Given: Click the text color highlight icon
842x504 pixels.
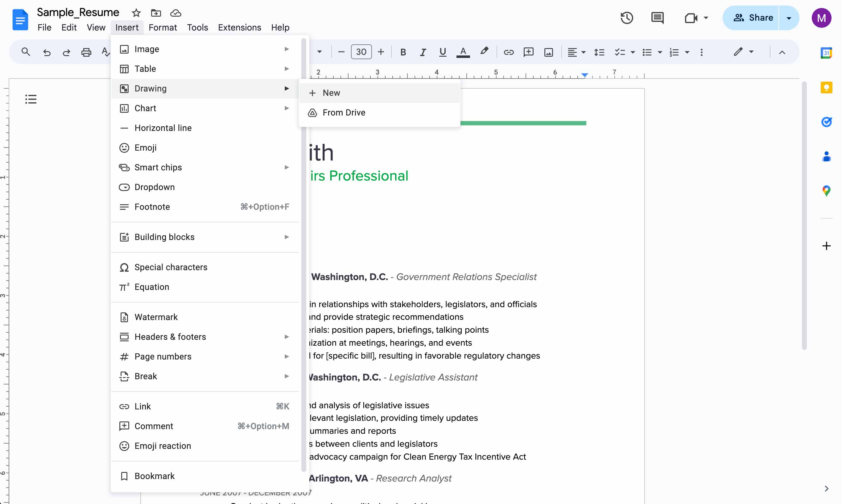Looking at the screenshot, I should (484, 52).
